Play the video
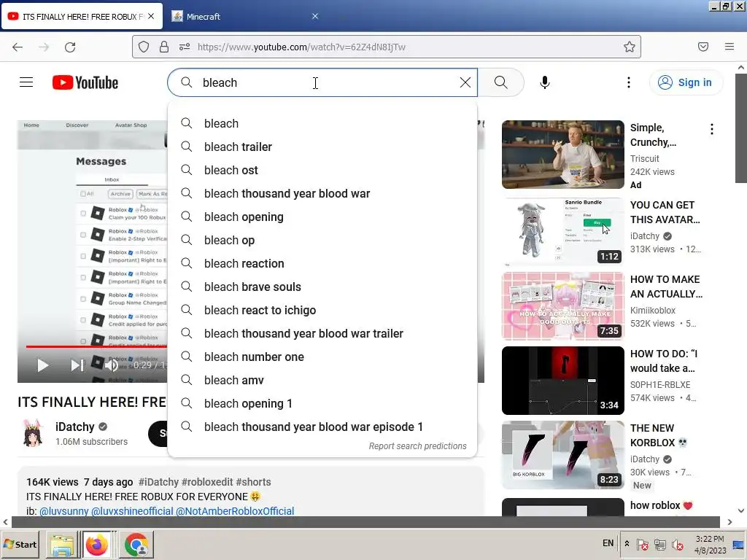 [42, 365]
